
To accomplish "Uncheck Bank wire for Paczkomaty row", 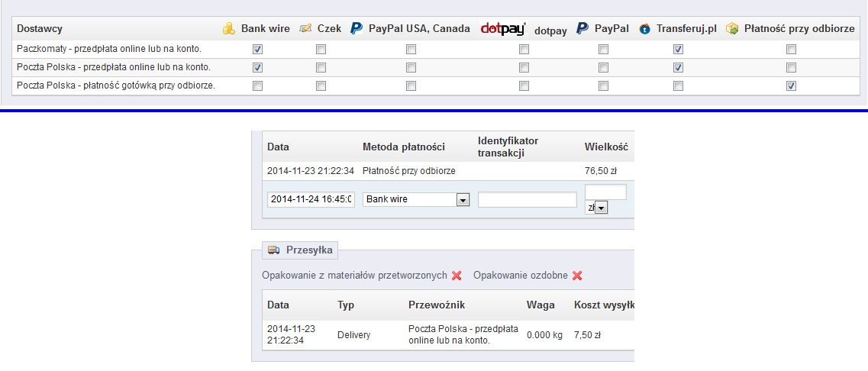I will (x=257, y=50).
